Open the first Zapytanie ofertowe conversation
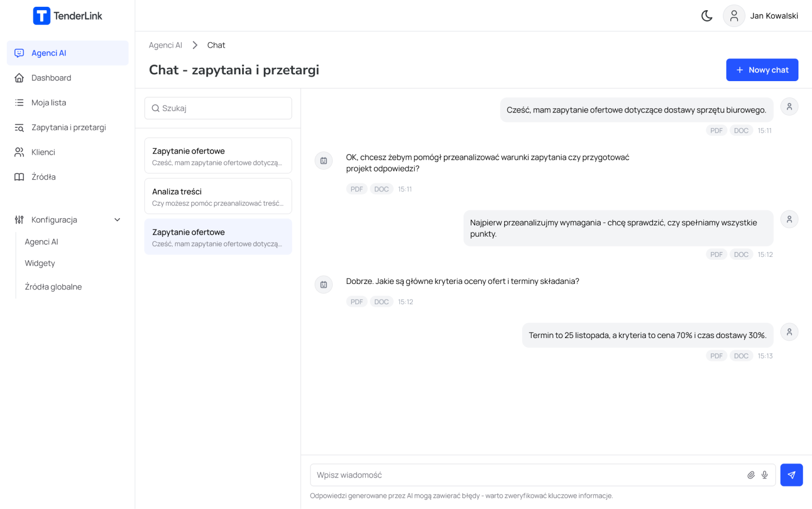 [218, 156]
